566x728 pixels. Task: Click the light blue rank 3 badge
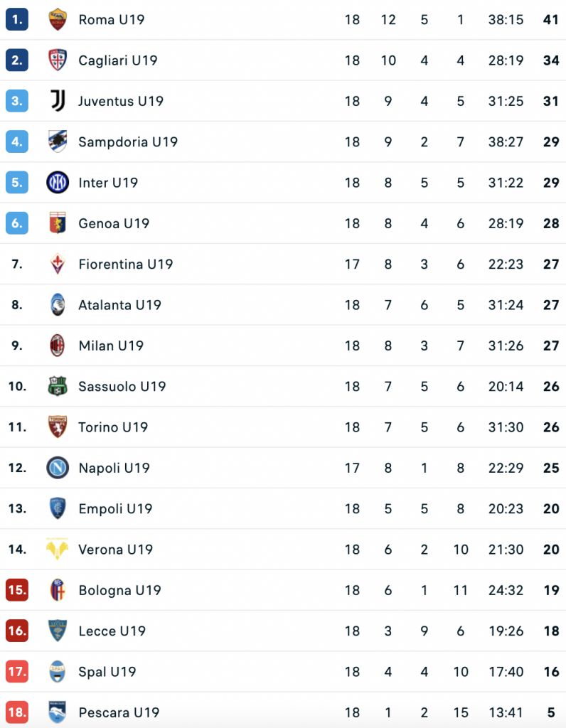tap(17, 101)
